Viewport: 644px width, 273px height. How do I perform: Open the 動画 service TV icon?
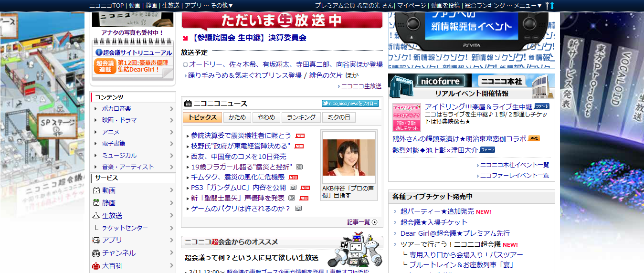pos(96,190)
